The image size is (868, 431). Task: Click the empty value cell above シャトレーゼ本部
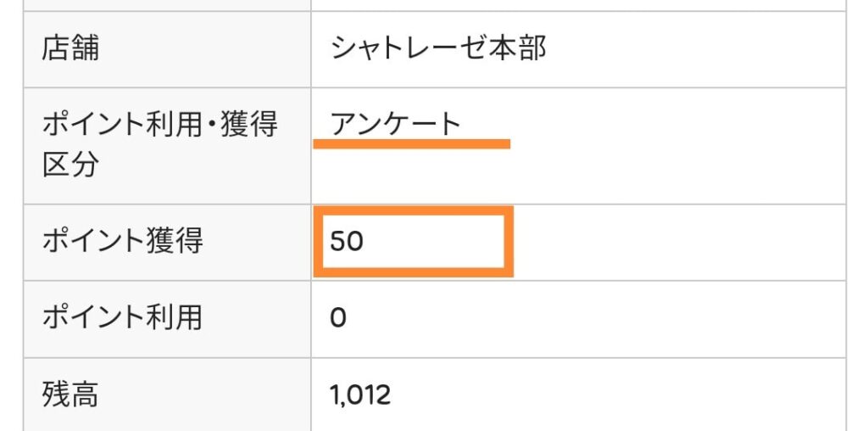click(x=576, y=4)
